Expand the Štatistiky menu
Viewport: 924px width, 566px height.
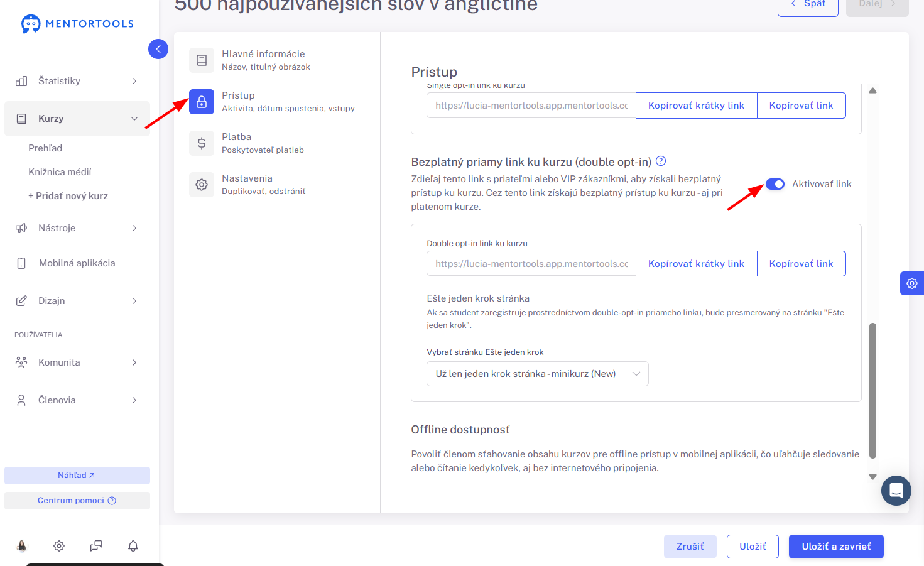(x=77, y=81)
